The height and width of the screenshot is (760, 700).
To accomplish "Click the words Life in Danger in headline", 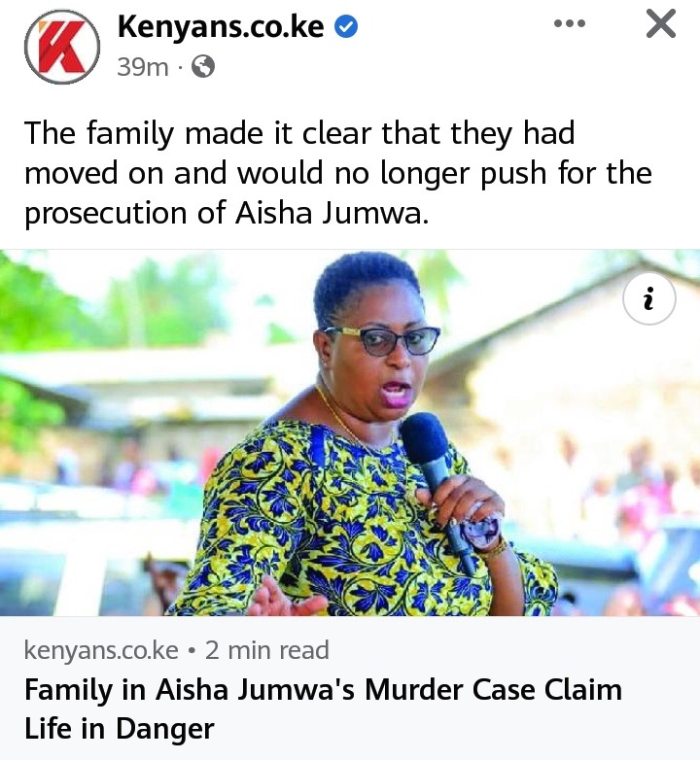I will (120, 729).
